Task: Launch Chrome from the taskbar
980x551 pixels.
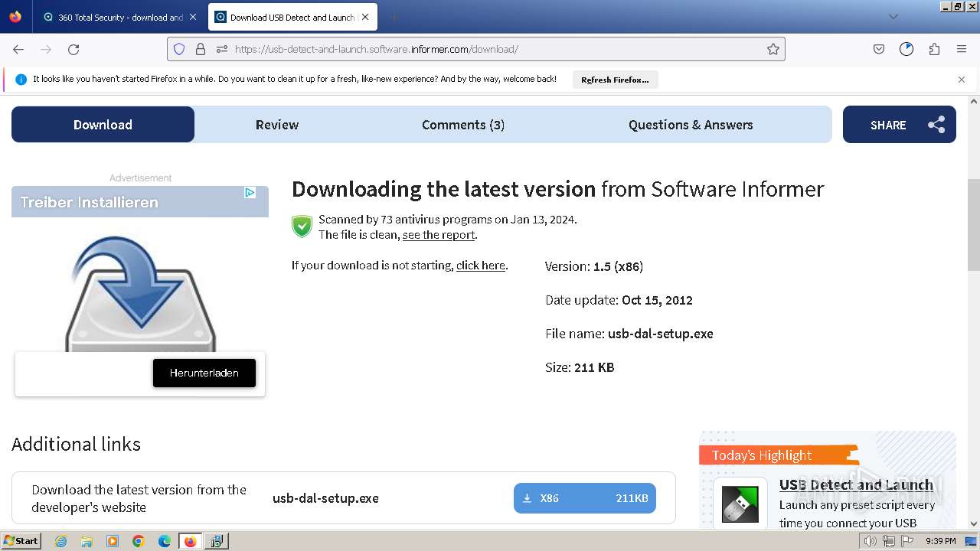Action: [139, 541]
